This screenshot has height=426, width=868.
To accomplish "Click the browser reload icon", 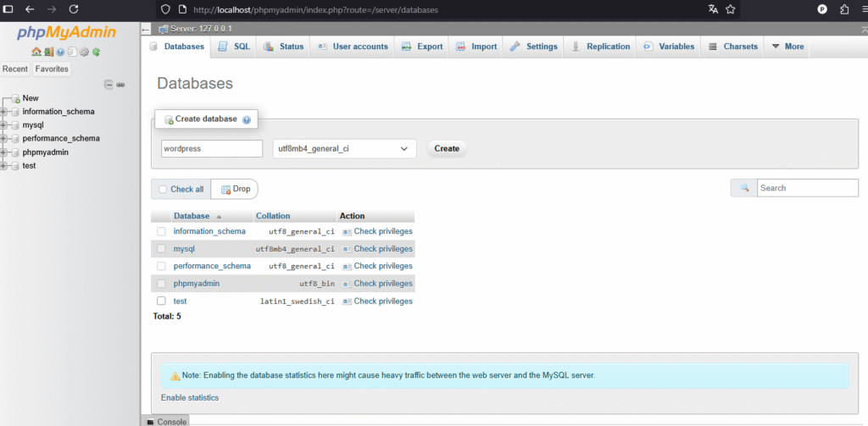I will click(x=74, y=8).
